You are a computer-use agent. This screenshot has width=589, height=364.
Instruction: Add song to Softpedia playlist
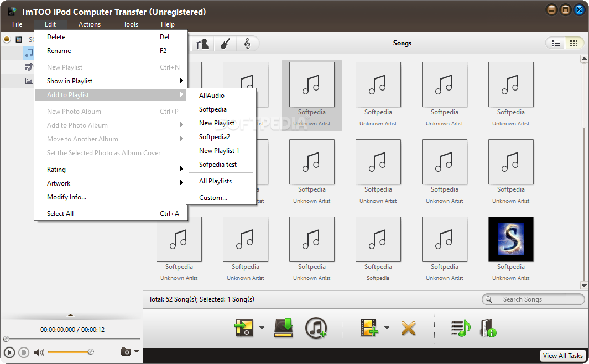(x=221, y=109)
